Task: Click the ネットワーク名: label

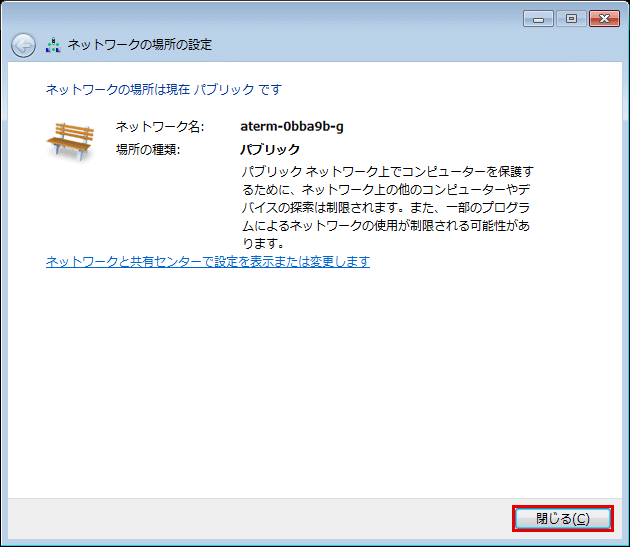Action: coord(160,127)
